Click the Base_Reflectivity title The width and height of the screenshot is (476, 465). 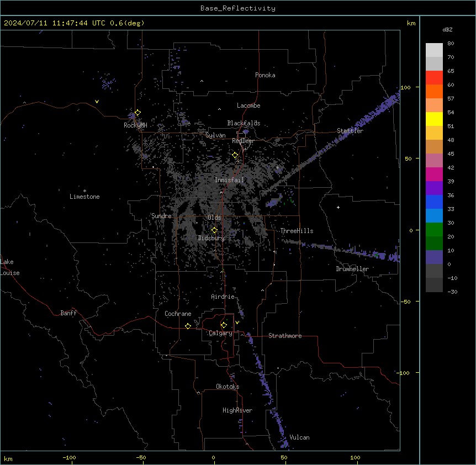[238, 8]
